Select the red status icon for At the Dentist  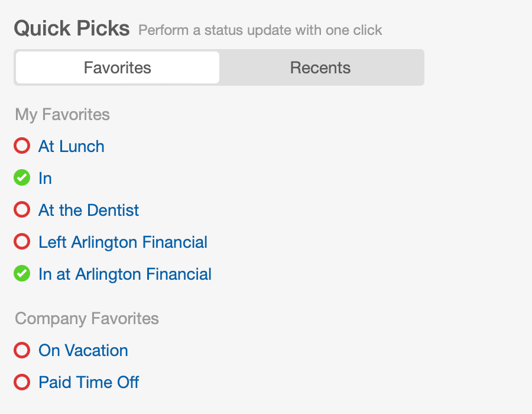click(22, 210)
